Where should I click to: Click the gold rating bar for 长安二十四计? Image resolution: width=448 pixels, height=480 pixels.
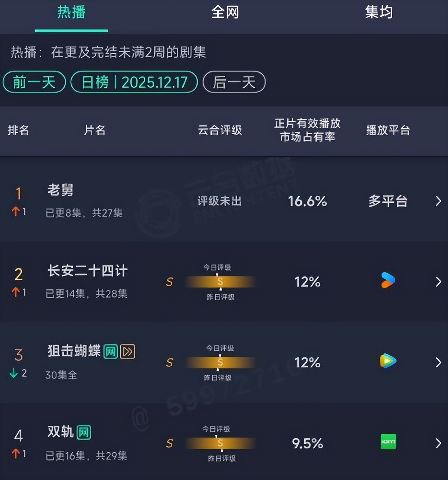[x=220, y=282]
